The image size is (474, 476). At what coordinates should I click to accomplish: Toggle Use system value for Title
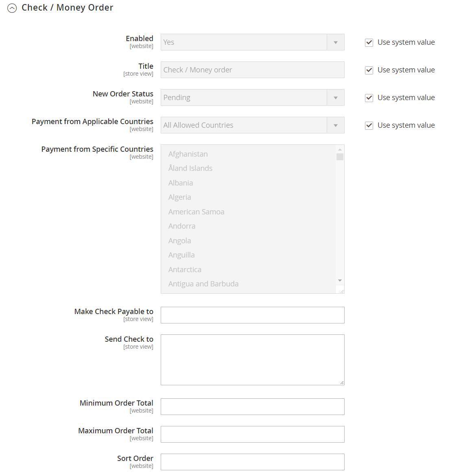click(369, 70)
